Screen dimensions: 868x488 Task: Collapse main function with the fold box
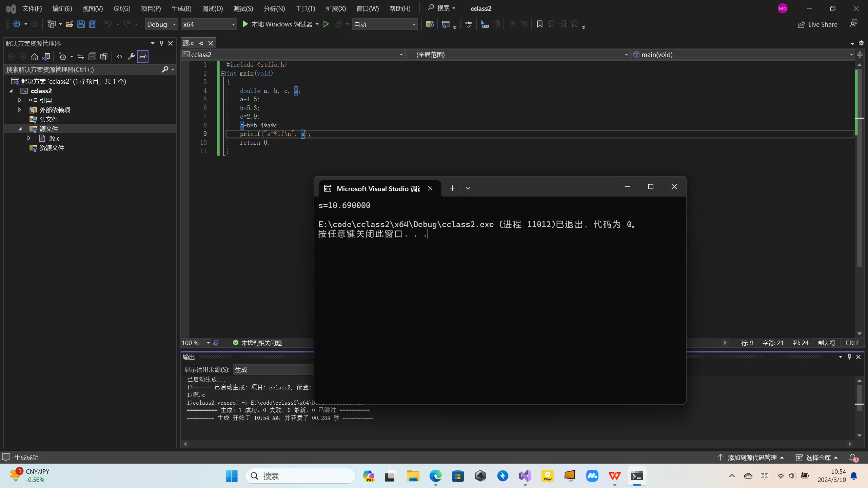tap(223, 74)
